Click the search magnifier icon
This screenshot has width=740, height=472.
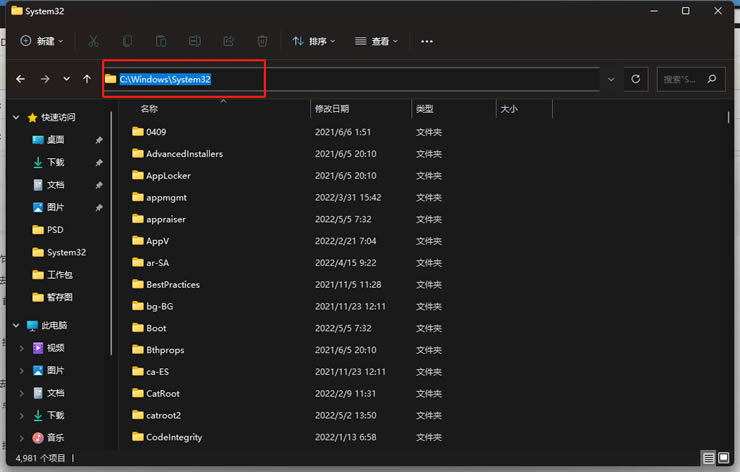[x=712, y=79]
